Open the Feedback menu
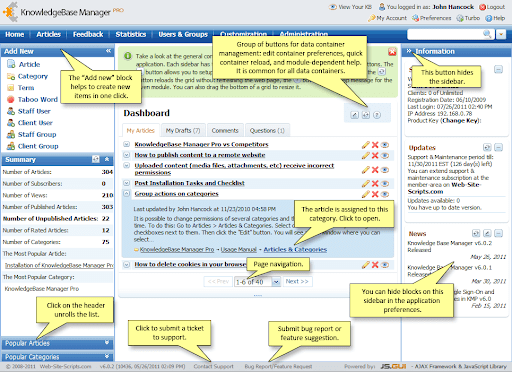The width and height of the screenshot is (512, 372). [88, 34]
